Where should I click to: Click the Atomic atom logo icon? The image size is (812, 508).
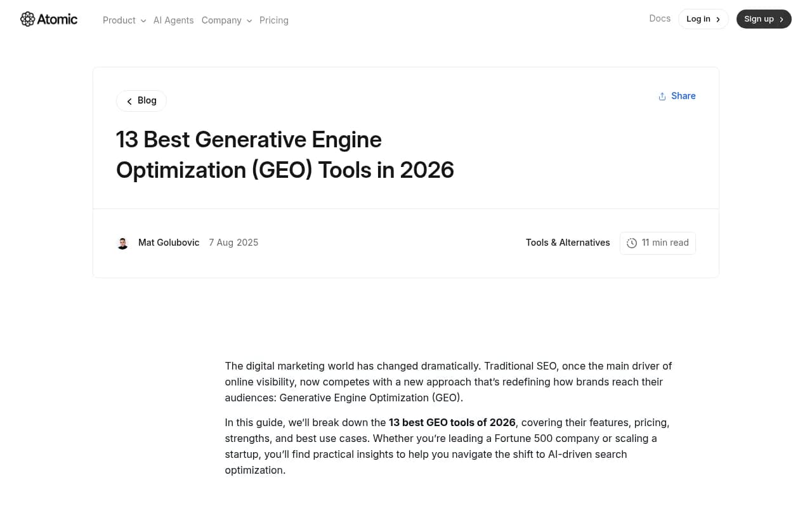pos(29,19)
